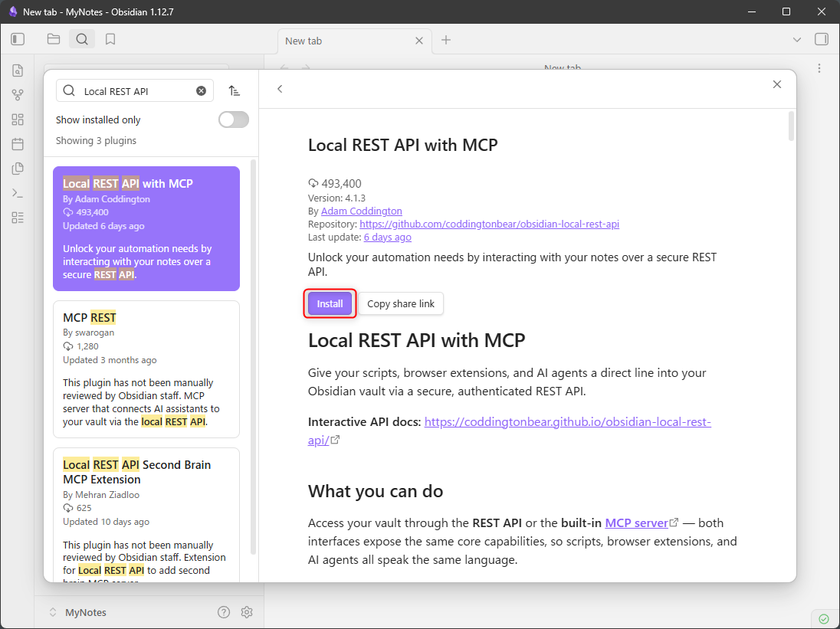840x629 pixels.
Task: Open the Adam Coddington author link
Action: 362,211
